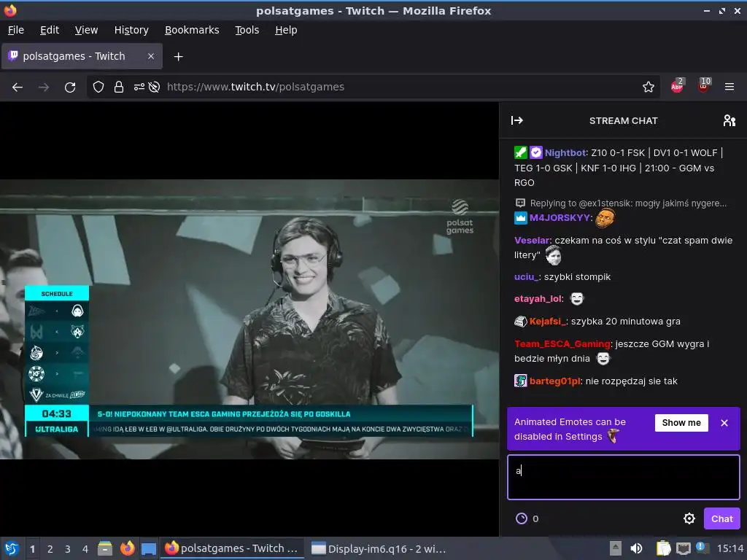Open the View menu
747x560 pixels.
tap(86, 30)
